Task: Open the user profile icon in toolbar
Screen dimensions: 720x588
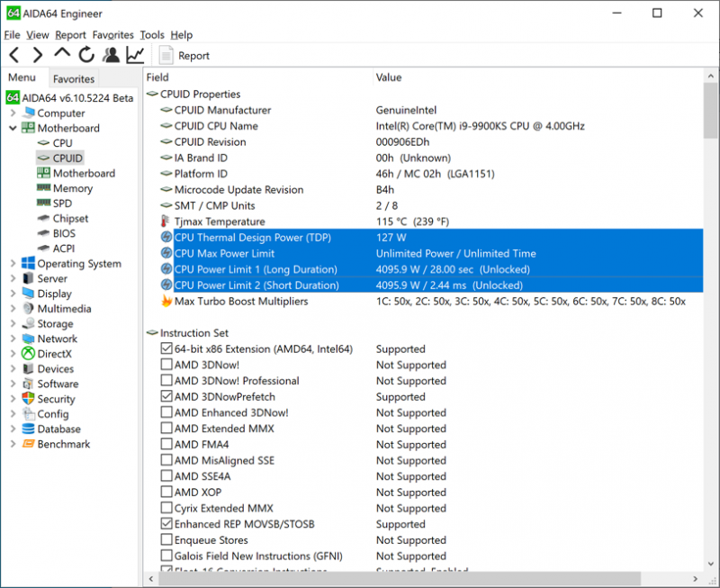Action: (111, 55)
